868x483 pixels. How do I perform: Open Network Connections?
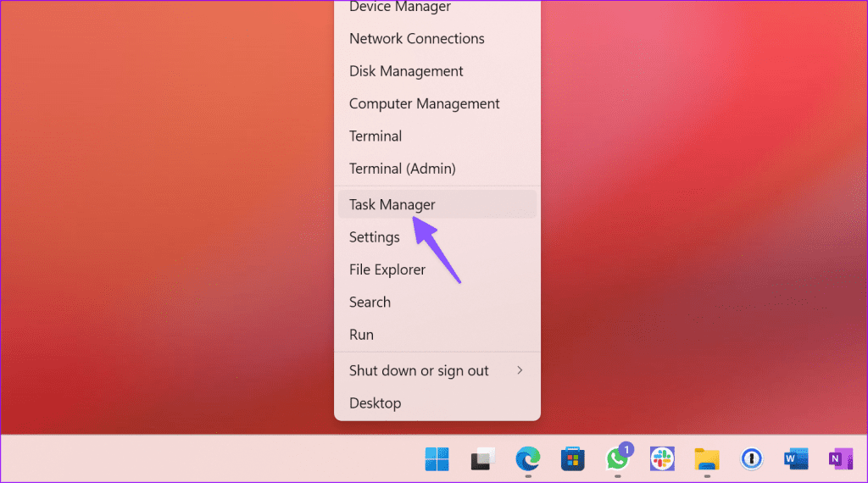437,39
